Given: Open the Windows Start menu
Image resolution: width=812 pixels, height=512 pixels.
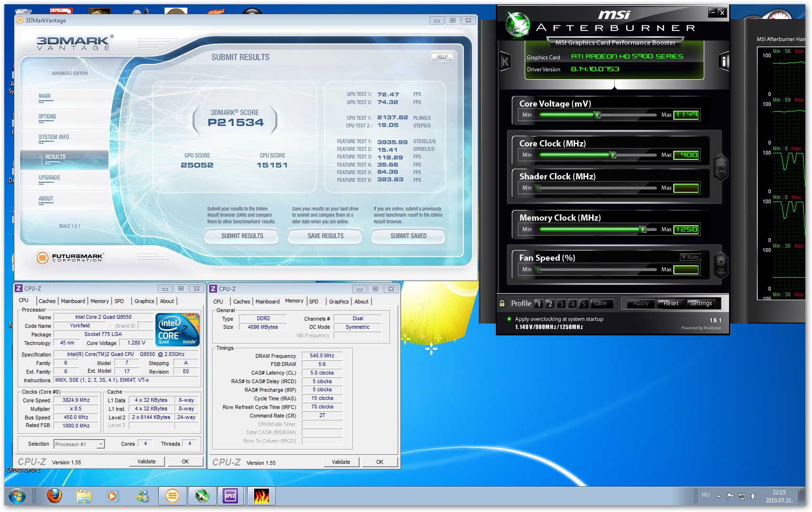Looking at the screenshot, I should point(17,496).
